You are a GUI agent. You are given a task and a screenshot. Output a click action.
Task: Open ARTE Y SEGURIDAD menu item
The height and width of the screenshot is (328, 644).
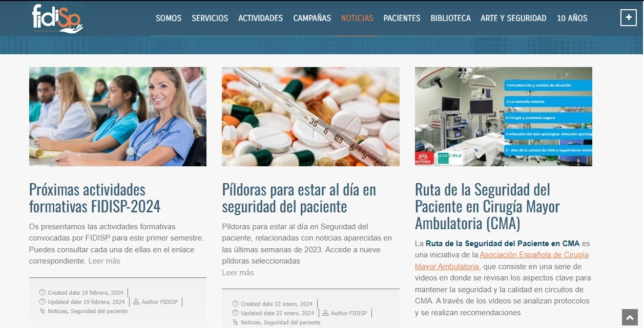pos(513,18)
